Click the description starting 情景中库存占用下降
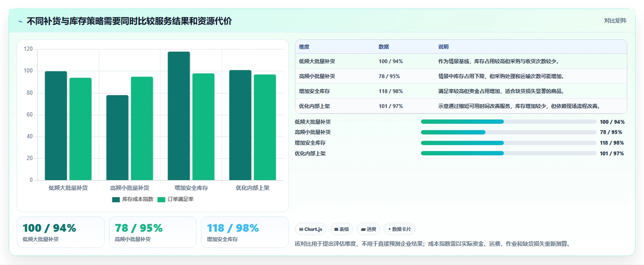 tap(501, 76)
